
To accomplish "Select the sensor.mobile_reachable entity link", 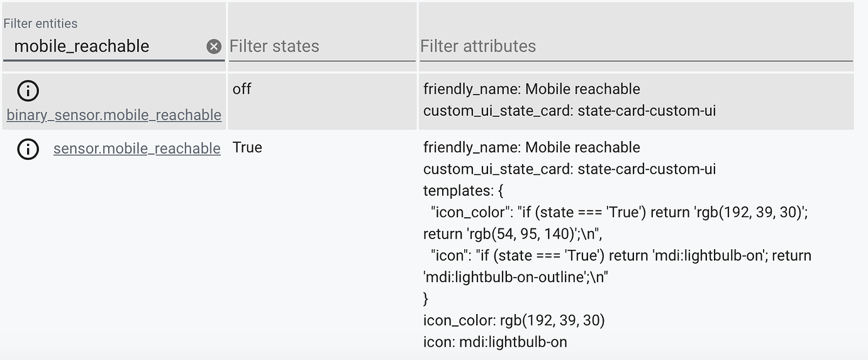I will [x=136, y=149].
